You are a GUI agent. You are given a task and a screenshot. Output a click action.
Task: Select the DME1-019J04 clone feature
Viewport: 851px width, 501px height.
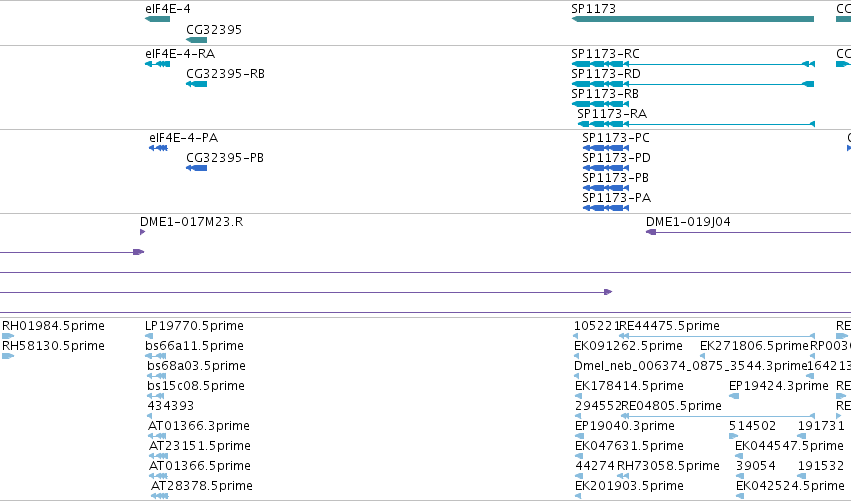point(748,232)
